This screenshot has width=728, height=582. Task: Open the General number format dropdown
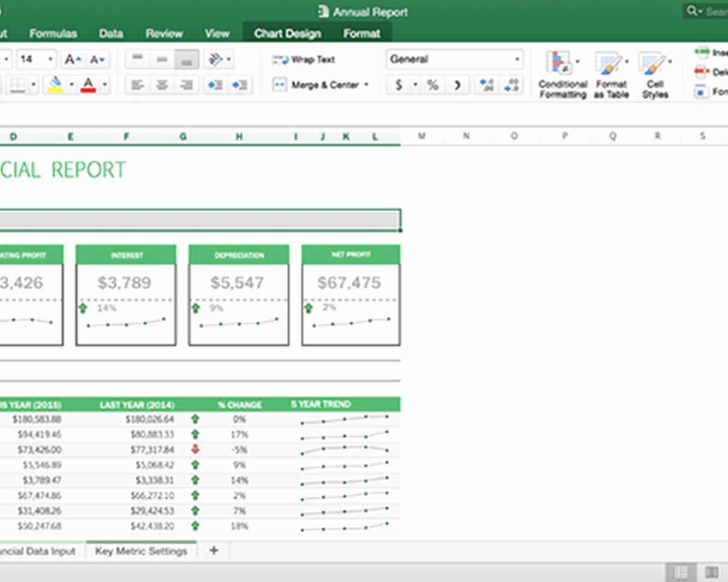coord(516,59)
